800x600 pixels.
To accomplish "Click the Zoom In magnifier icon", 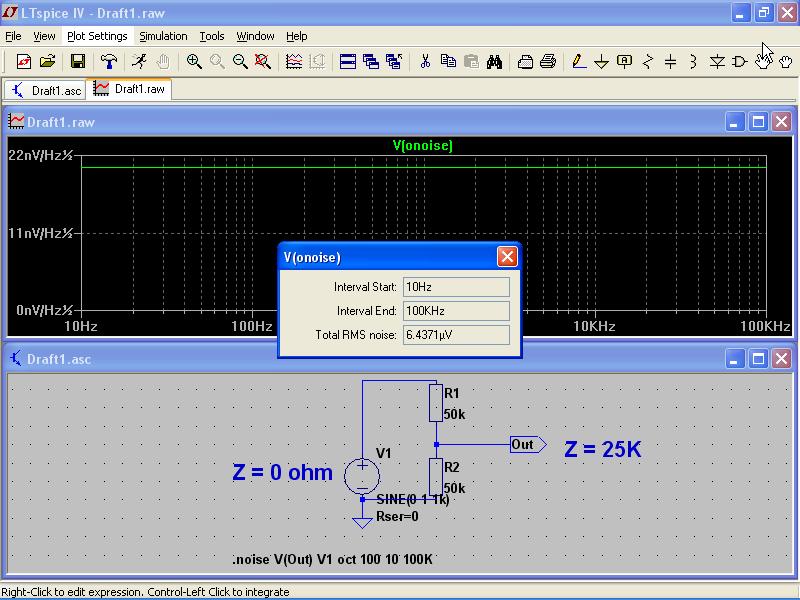I will [x=193, y=62].
